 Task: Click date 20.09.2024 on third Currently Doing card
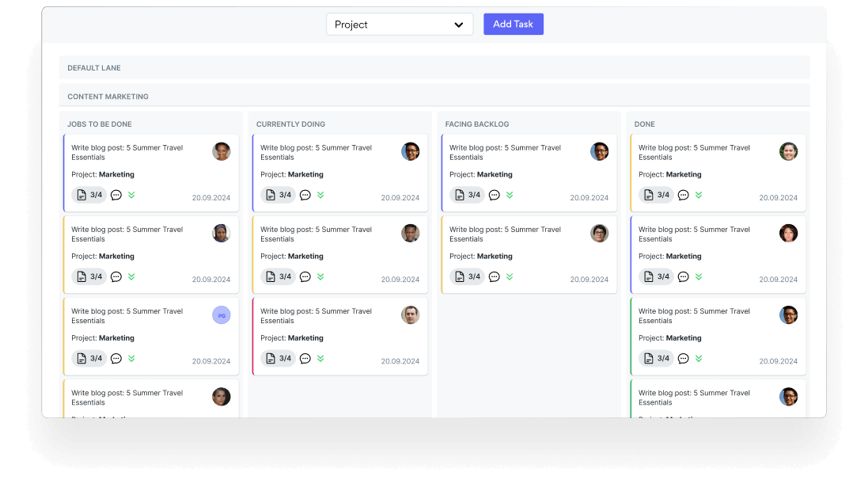point(400,361)
